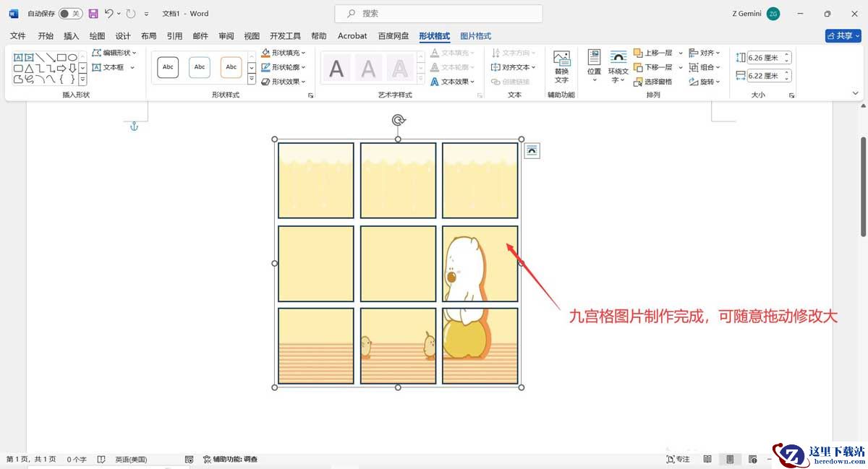The height and width of the screenshot is (469, 868).
Task: Switch to the 插入 tab
Action: (x=72, y=35)
